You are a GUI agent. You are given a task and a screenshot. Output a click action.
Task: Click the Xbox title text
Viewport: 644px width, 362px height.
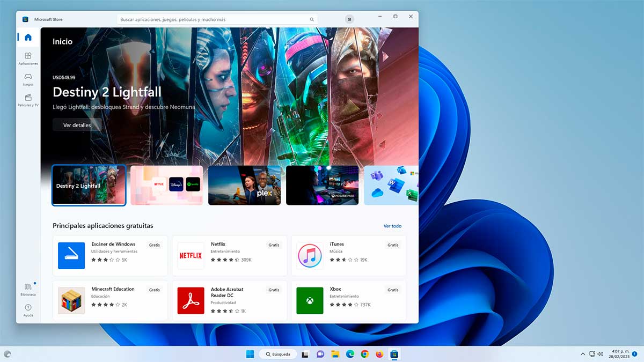(x=335, y=289)
